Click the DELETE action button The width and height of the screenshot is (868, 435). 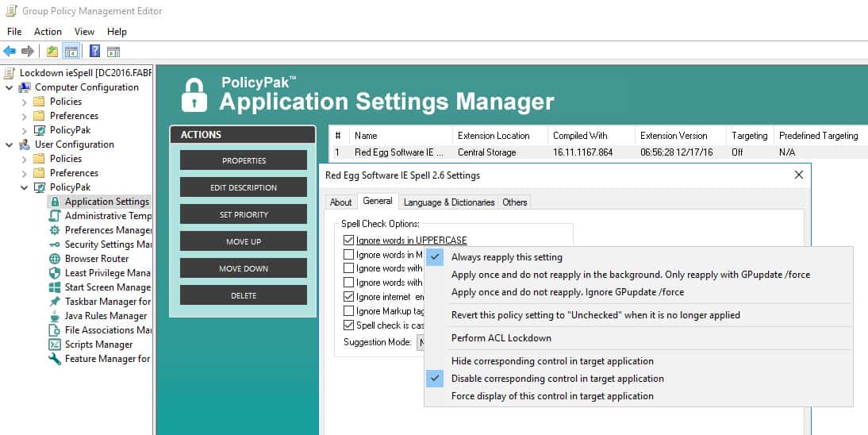tap(244, 295)
